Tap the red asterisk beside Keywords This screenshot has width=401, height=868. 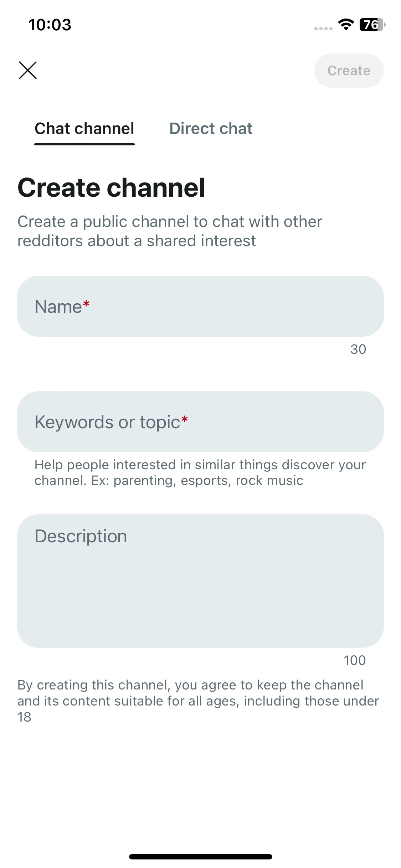tap(185, 419)
